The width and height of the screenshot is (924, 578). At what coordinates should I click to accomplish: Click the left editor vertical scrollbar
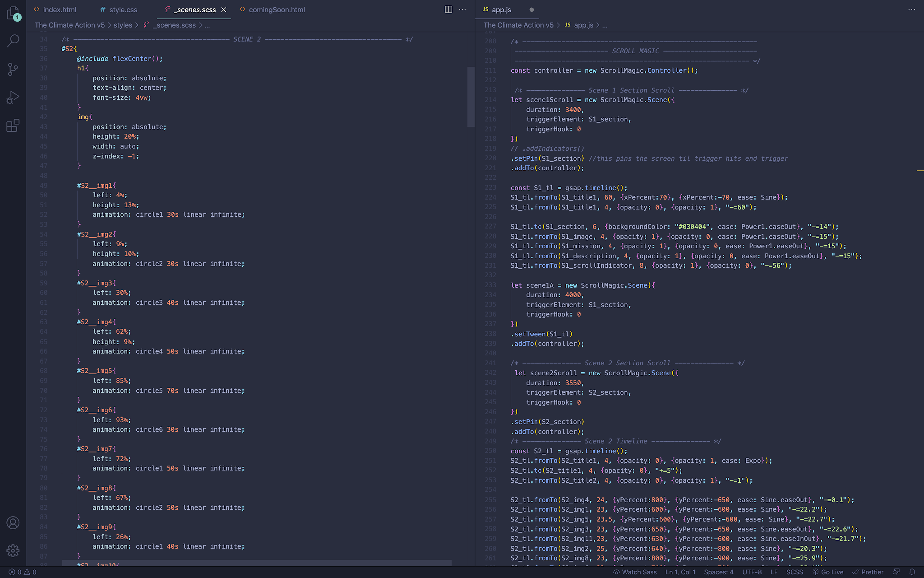(x=471, y=97)
